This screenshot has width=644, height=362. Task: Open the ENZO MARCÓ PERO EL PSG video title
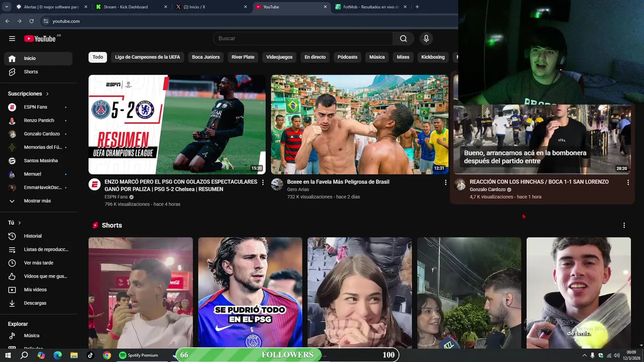[181, 186]
